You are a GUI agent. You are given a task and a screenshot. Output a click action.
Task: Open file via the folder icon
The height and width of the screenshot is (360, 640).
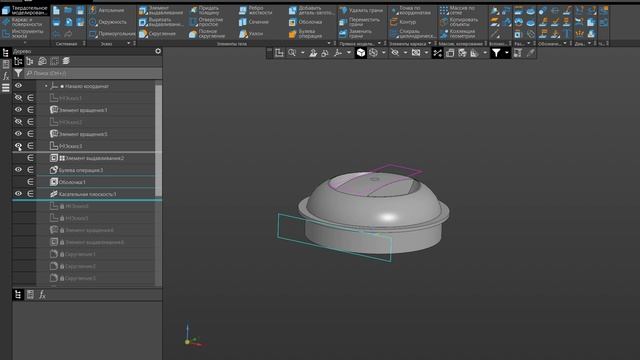pyautogui.click(x=68, y=10)
